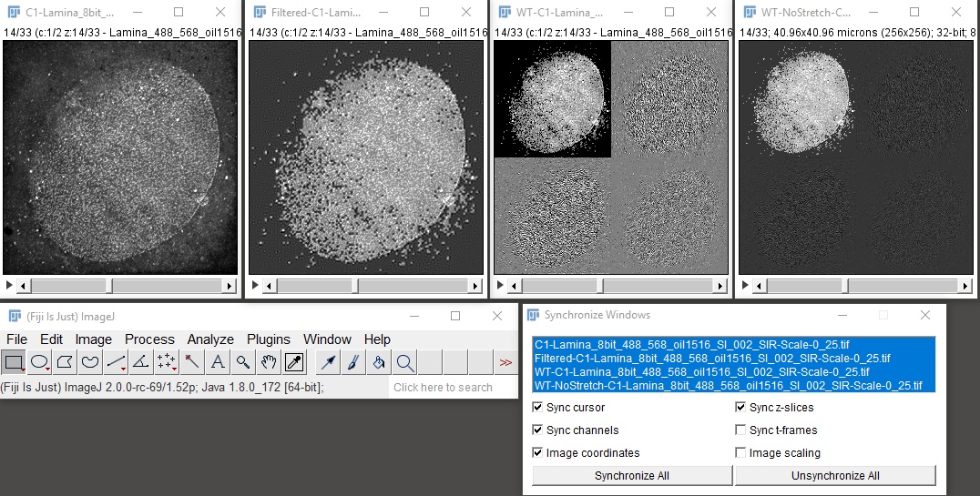Click the ImageJ status bar version text
The image size is (980, 496).
pyautogui.click(x=162, y=388)
